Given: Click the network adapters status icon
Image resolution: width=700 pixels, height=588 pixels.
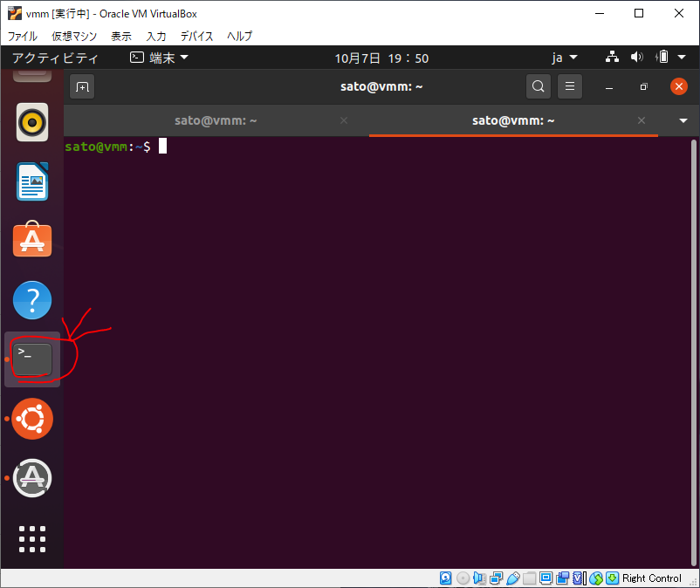Looking at the screenshot, I should 496,578.
